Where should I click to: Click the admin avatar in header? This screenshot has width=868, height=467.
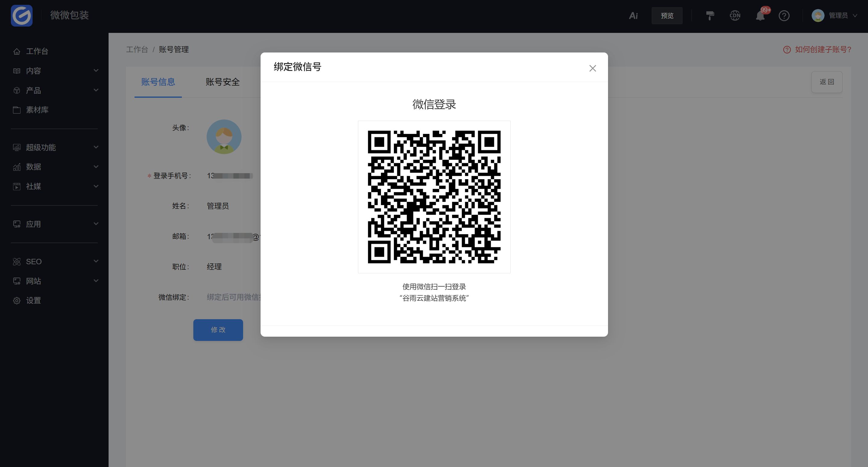[818, 15]
